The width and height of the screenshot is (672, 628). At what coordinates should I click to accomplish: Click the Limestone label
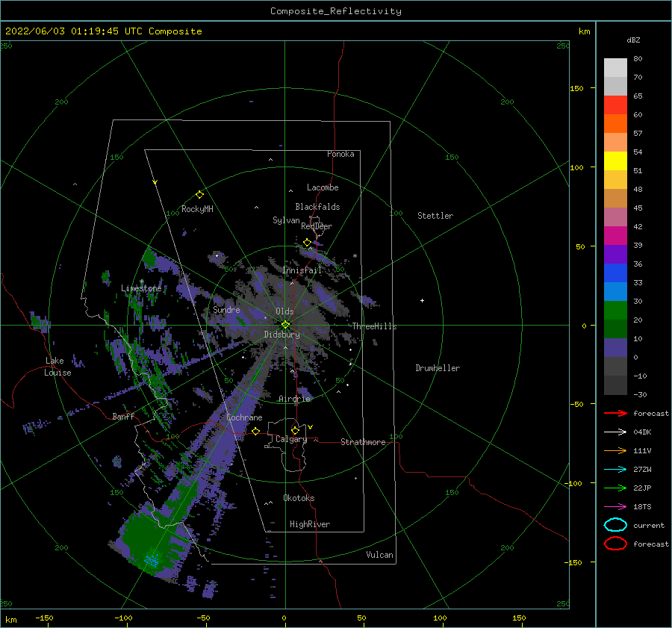(x=141, y=288)
